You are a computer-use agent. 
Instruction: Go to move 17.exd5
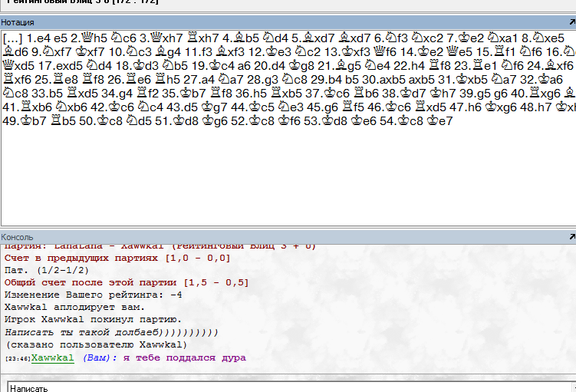click(x=60, y=66)
